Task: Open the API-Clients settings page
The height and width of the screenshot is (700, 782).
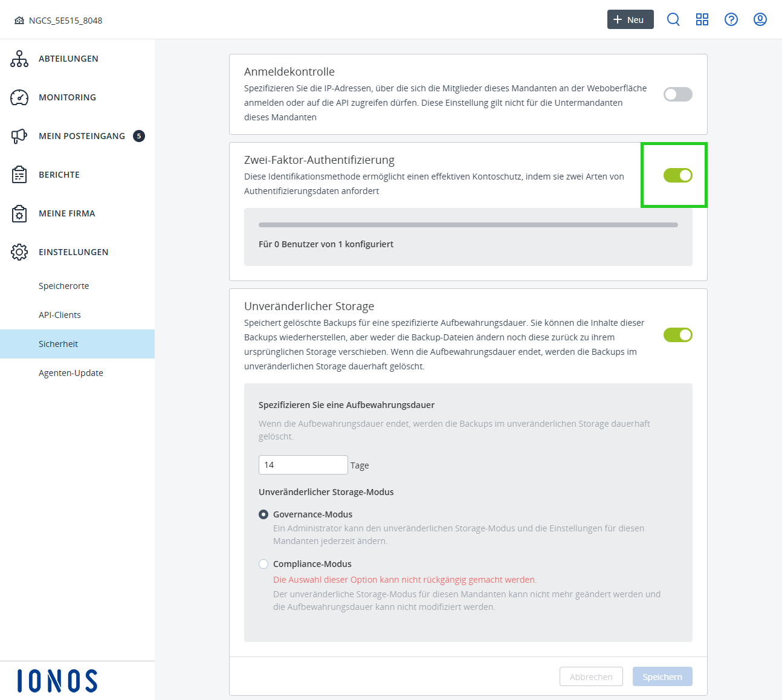Action: [60, 314]
